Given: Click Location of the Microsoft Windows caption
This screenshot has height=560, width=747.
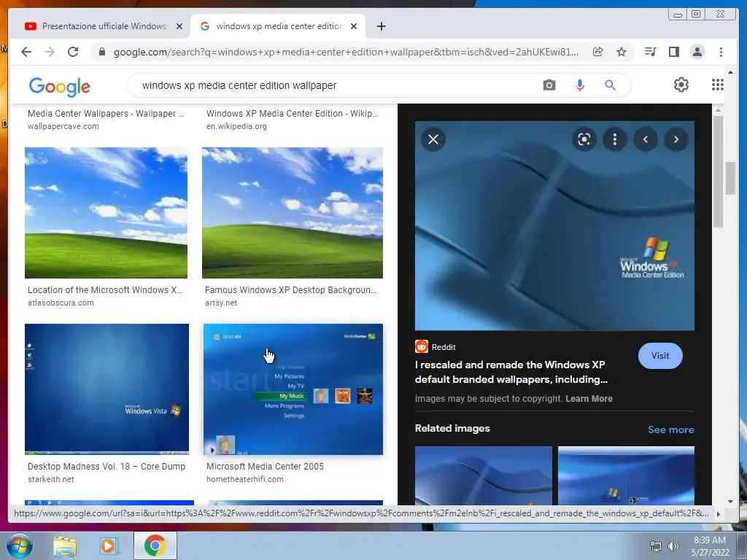Looking at the screenshot, I should (x=105, y=290).
